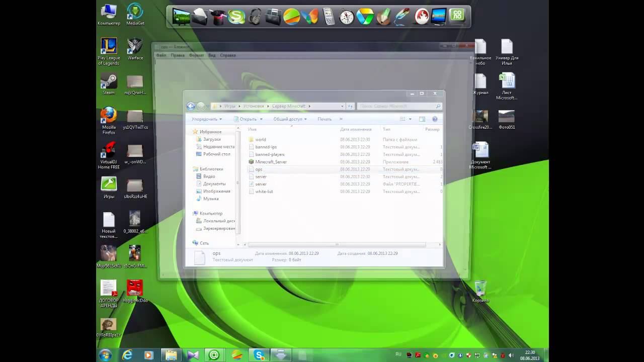Click the Windows Start button
The width and height of the screenshot is (644, 362).
click(106, 355)
